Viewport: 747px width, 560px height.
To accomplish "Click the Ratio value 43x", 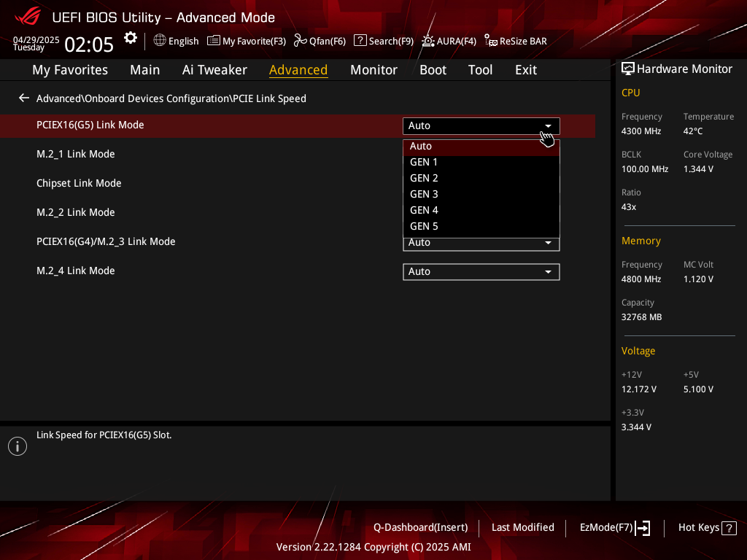I will tap(628, 207).
